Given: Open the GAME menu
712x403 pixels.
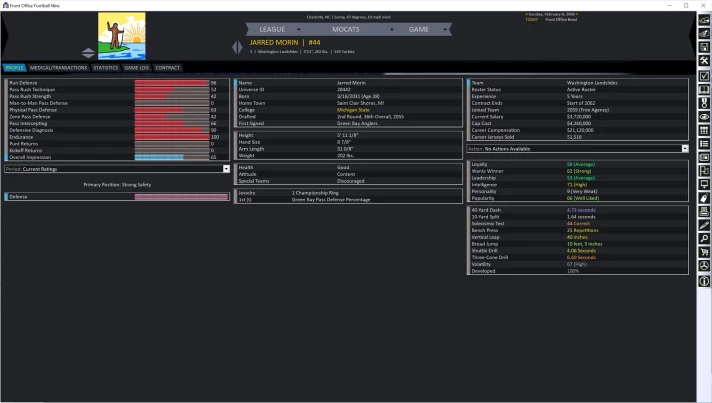Looking at the screenshot, I should pyautogui.click(x=418, y=29).
